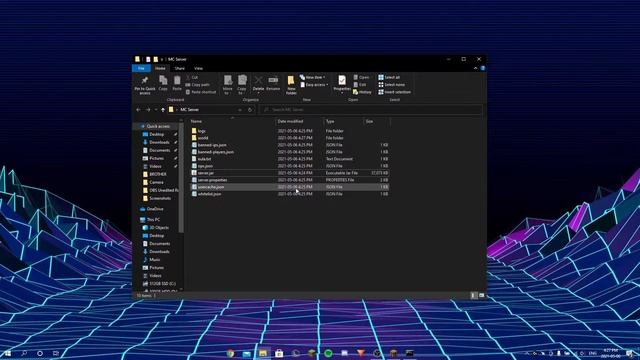Select Quick access in the navigation pane
Viewport: 640px width, 360px height.
[158, 127]
